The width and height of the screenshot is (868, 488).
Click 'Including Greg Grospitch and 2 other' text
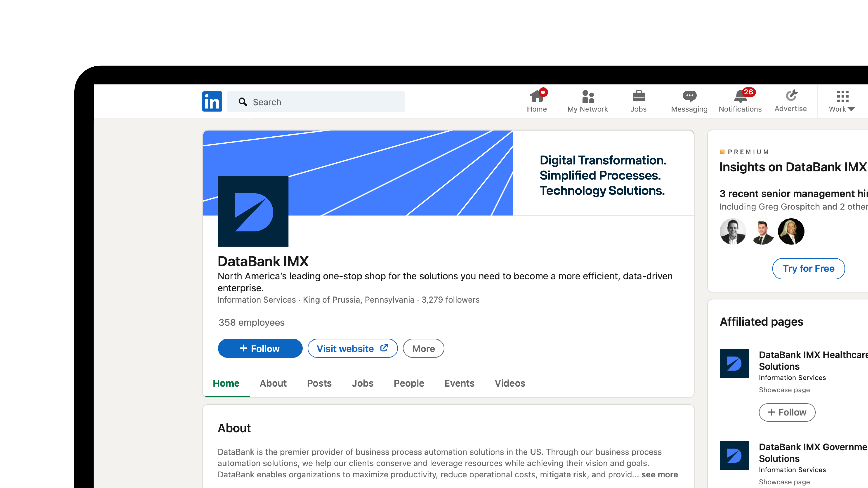[794, 206]
